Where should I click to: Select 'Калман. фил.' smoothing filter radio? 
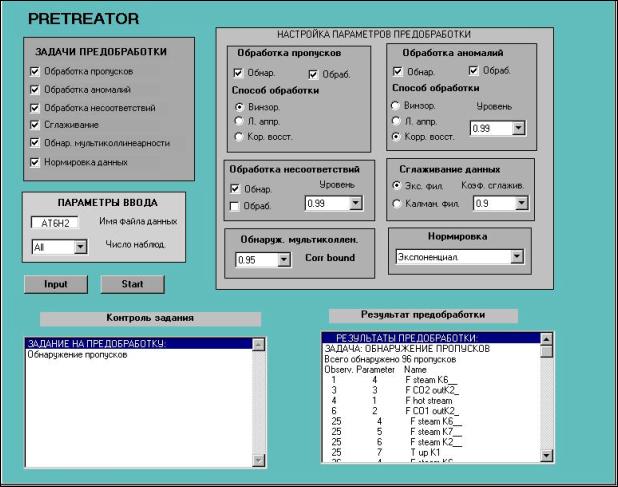(x=397, y=203)
